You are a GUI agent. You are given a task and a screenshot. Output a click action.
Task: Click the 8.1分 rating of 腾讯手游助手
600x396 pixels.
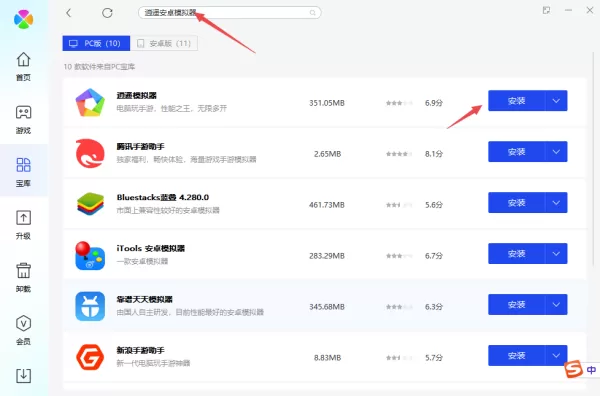click(x=434, y=154)
